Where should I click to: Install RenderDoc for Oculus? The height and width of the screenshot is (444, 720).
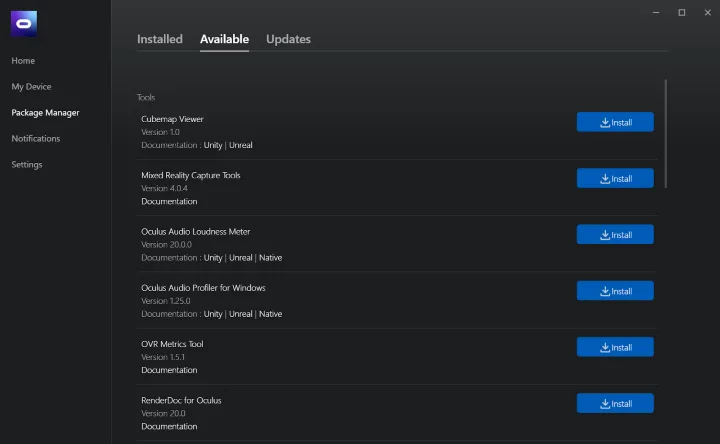615,403
